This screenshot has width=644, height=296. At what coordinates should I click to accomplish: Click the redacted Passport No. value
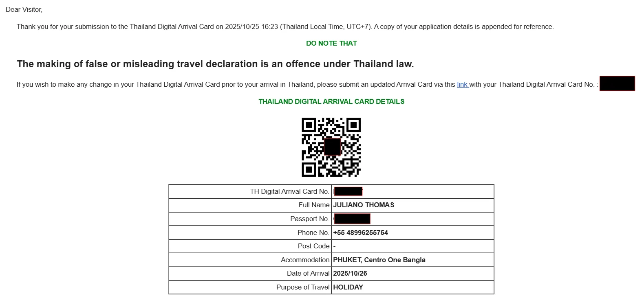coord(352,219)
